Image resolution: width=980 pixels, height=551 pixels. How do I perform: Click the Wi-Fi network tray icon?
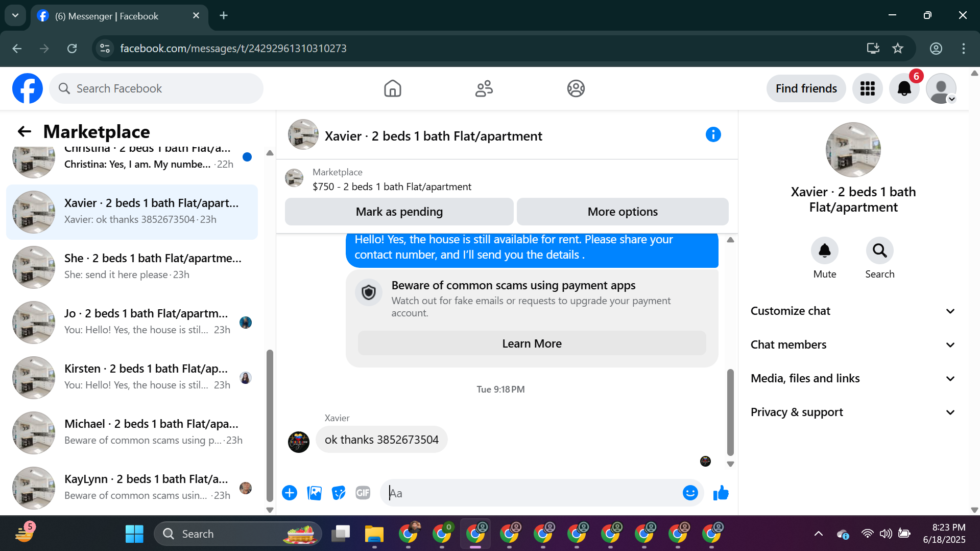867,534
